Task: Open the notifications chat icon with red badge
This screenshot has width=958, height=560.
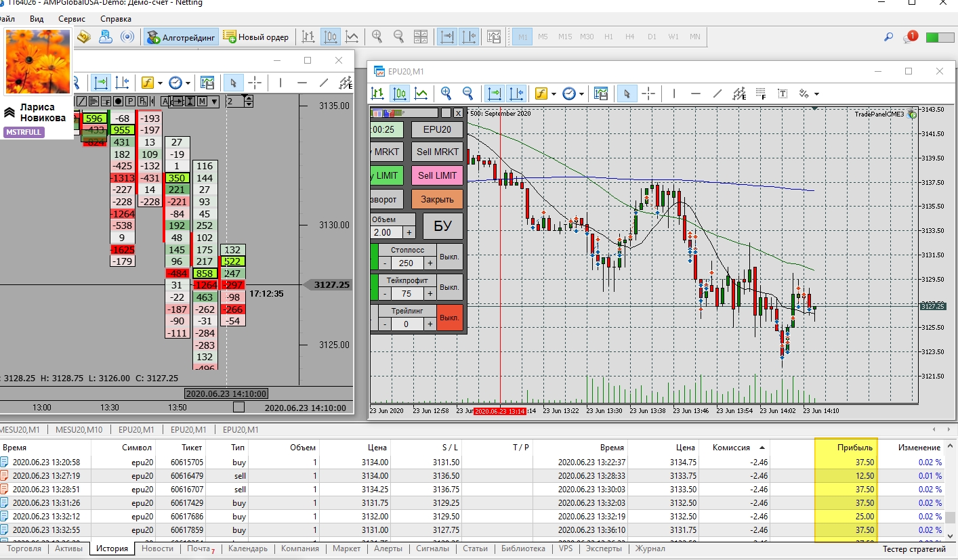Action: click(910, 37)
